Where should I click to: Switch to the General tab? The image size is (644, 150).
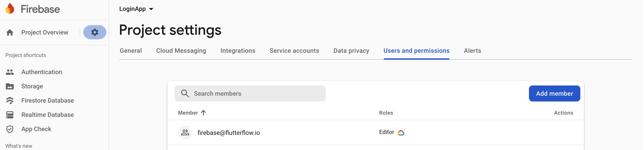coord(130,51)
